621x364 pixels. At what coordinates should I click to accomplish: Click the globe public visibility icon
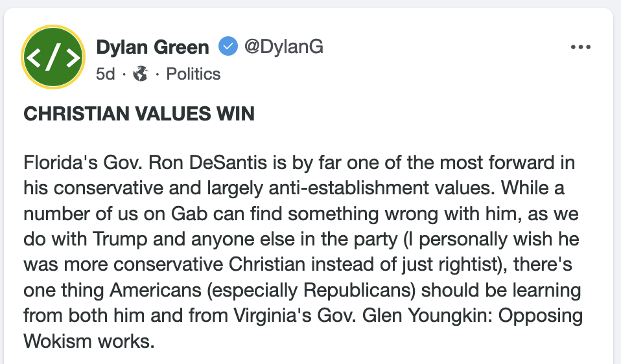click(140, 74)
